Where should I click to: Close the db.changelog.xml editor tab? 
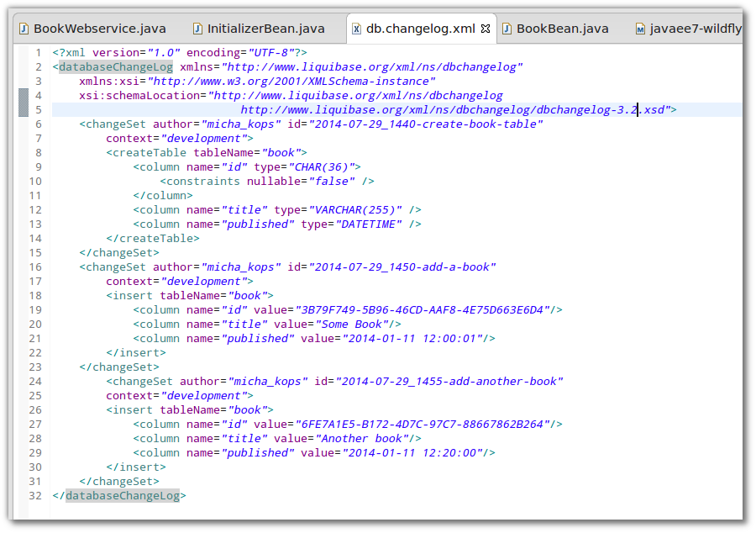point(486,28)
